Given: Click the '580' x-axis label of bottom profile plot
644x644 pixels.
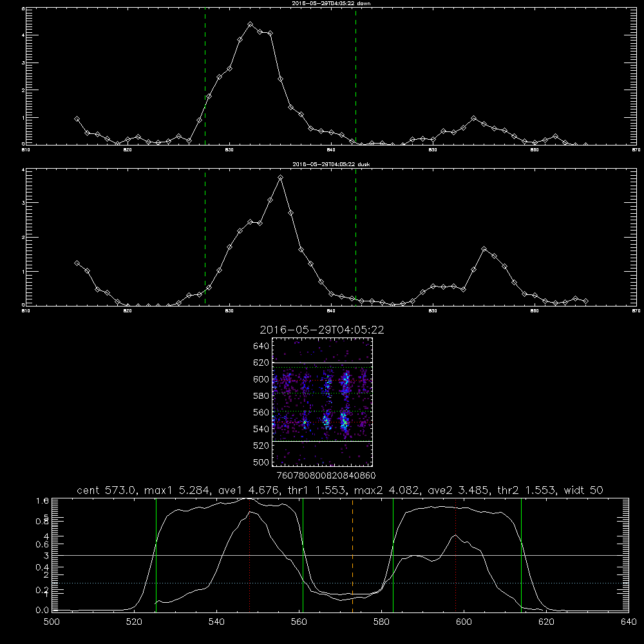Looking at the screenshot, I should coord(381,622).
